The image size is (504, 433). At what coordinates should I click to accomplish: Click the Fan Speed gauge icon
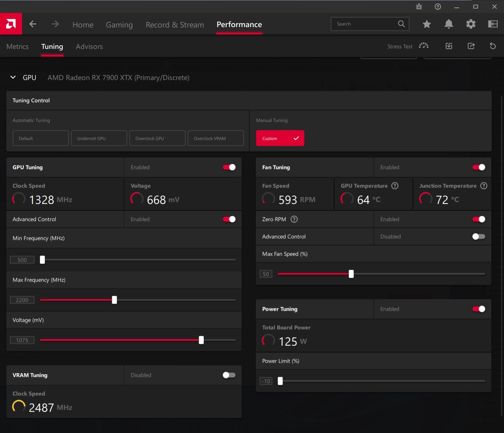point(268,199)
